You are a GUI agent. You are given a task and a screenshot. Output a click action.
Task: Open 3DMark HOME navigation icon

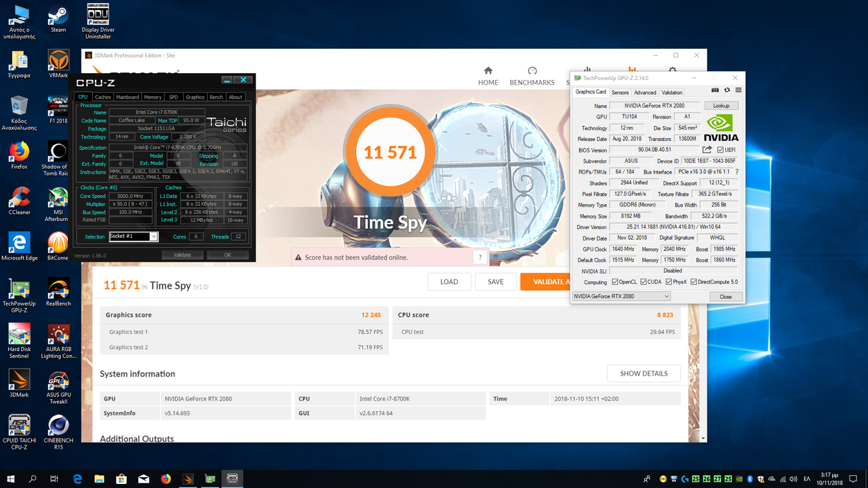click(x=488, y=76)
